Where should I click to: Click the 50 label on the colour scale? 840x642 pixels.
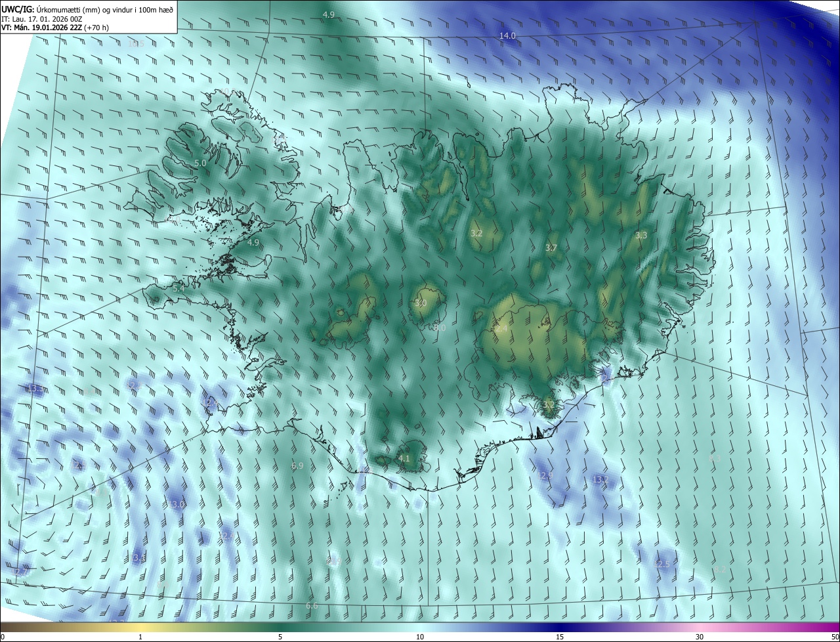tap(835, 637)
